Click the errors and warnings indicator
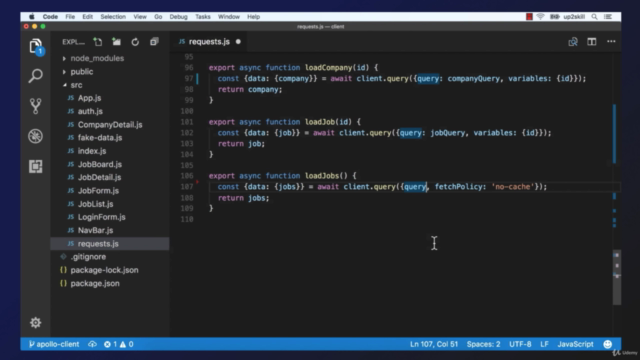The width and height of the screenshot is (640, 360). [118, 344]
